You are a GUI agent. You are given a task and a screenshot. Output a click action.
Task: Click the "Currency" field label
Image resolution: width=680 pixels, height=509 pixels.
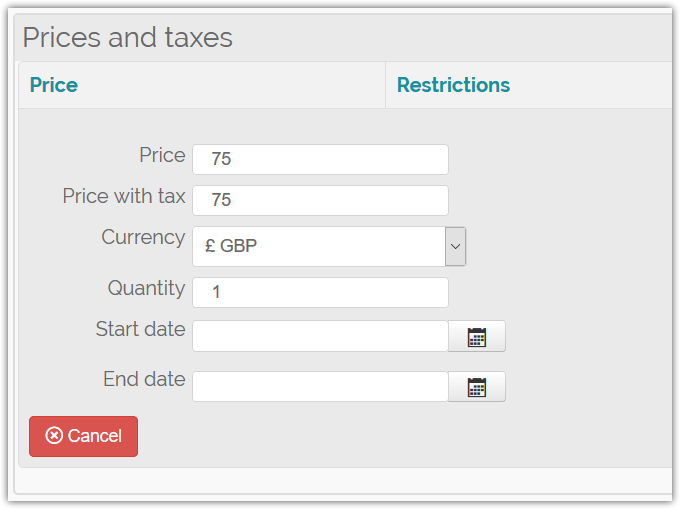point(143,237)
